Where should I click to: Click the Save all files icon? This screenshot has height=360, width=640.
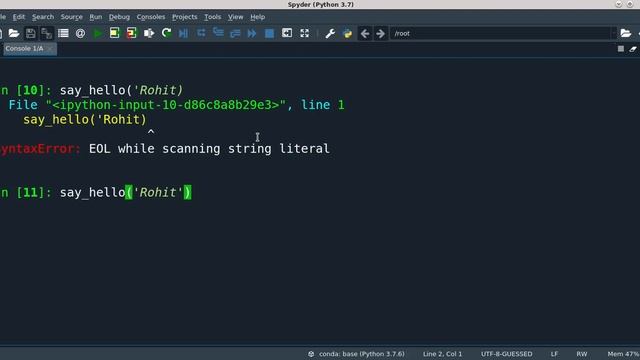[47, 33]
